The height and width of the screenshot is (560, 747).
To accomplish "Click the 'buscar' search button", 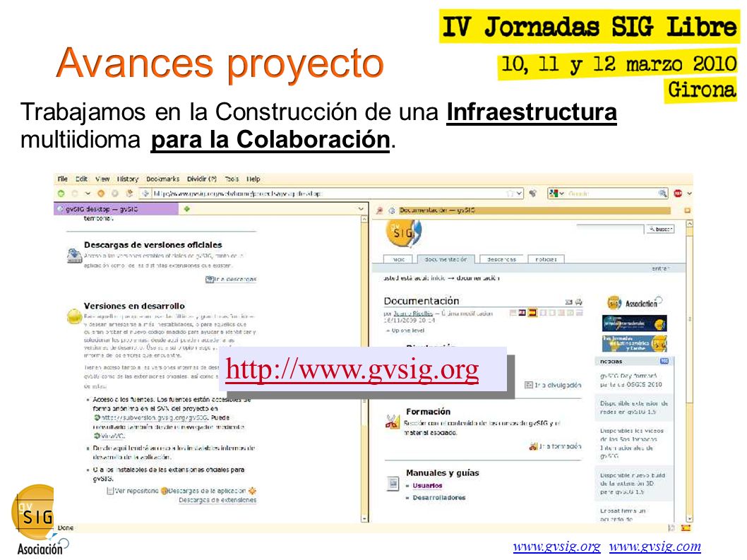I will (660, 230).
